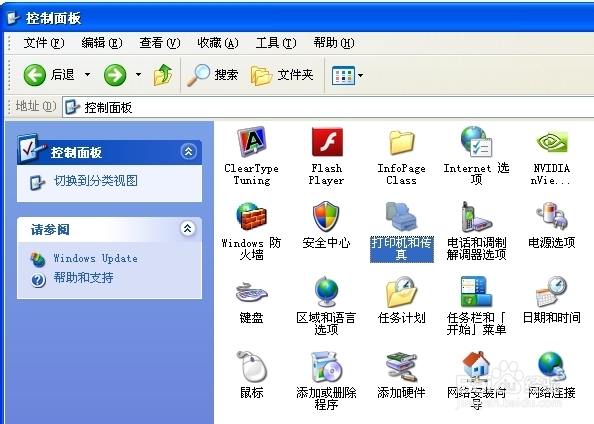
Task: Open 添加硬件 hardware icon
Action: [401, 366]
